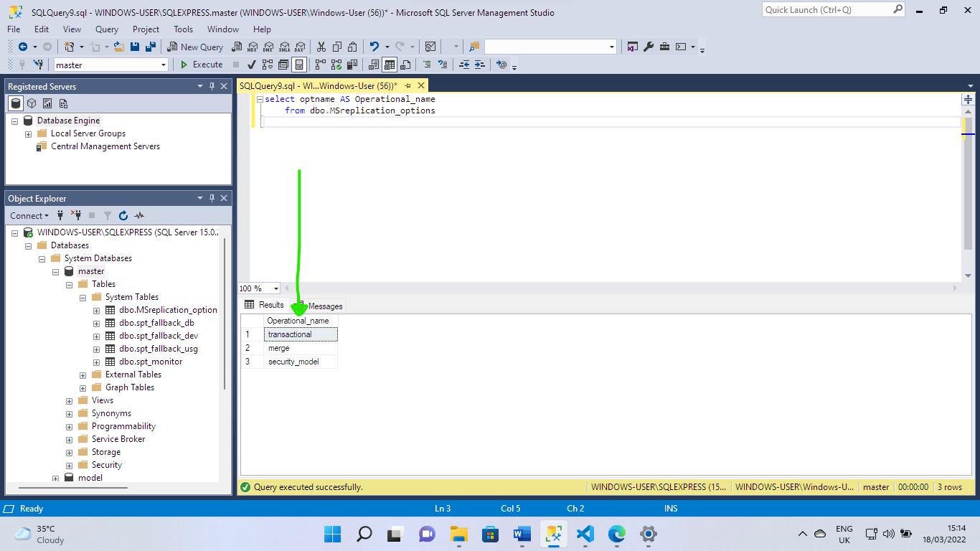This screenshot has height=551, width=980.
Task: Toggle the Results to File mode
Action: (x=405, y=65)
